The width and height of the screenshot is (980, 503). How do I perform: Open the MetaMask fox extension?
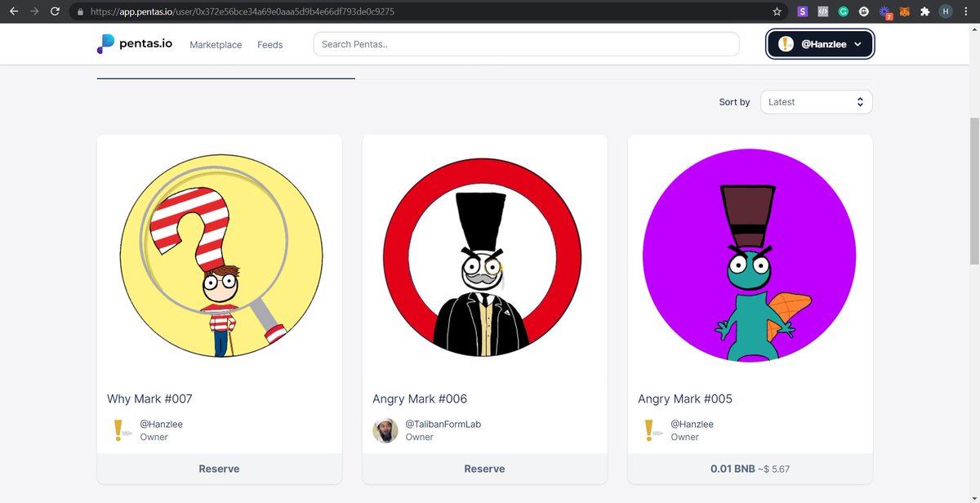[905, 11]
